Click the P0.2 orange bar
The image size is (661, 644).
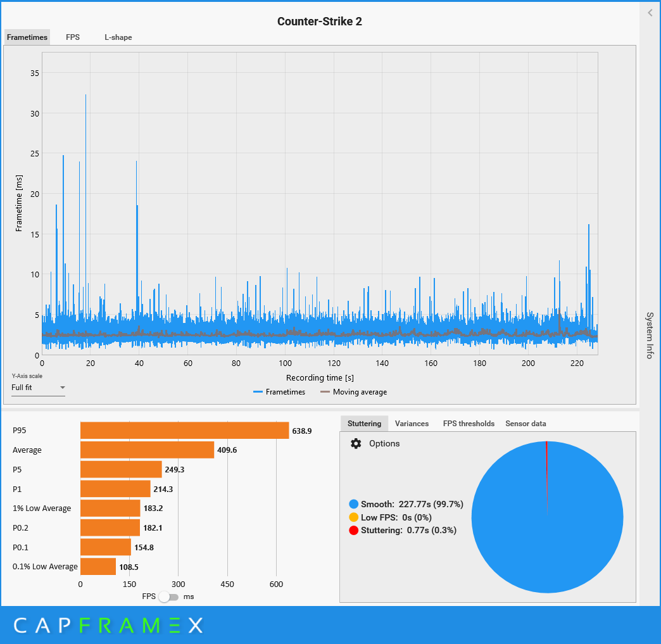tap(110, 527)
